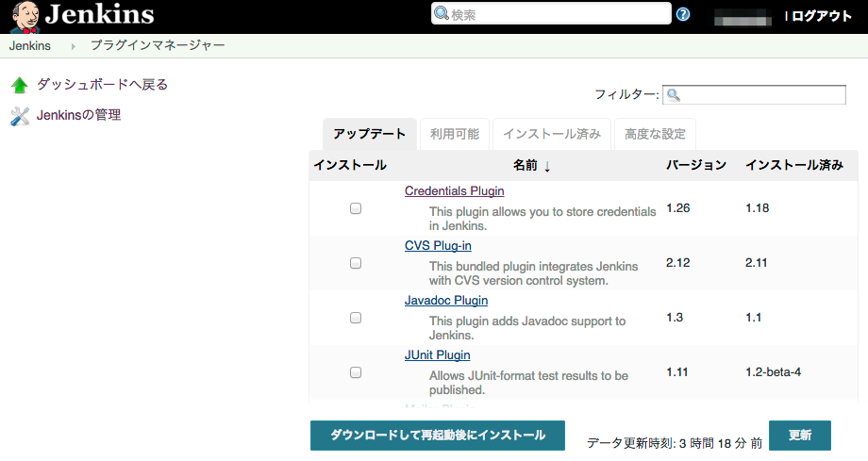Sort by the 名前 column header
The height and width of the screenshot is (461, 868).
click(525, 165)
